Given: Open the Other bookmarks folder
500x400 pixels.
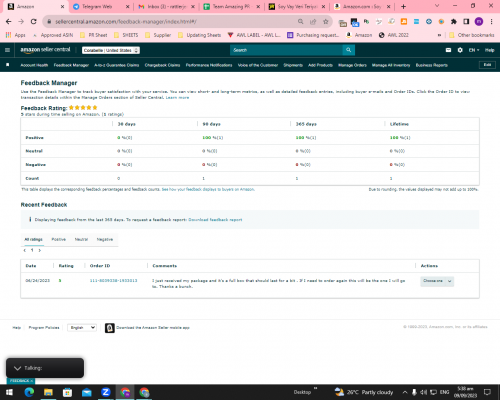Looking at the screenshot, I should [472, 35].
